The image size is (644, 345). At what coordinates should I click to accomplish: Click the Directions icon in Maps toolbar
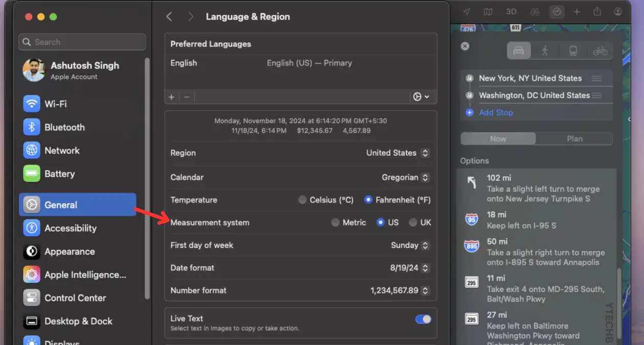pyautogui.click(x=557, y=12)
